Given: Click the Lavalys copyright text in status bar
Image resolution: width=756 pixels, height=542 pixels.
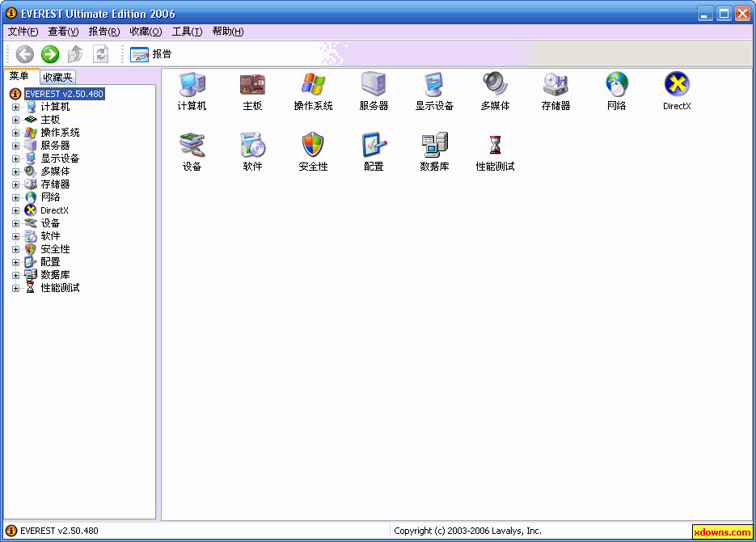Looking at the screenshot, I should tap(467, 531).
